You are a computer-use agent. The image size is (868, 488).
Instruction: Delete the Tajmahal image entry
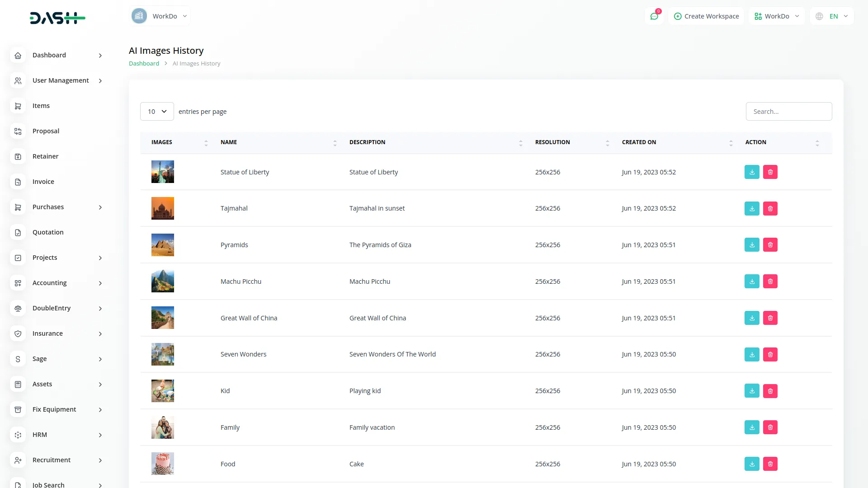(x=770, y=209)
